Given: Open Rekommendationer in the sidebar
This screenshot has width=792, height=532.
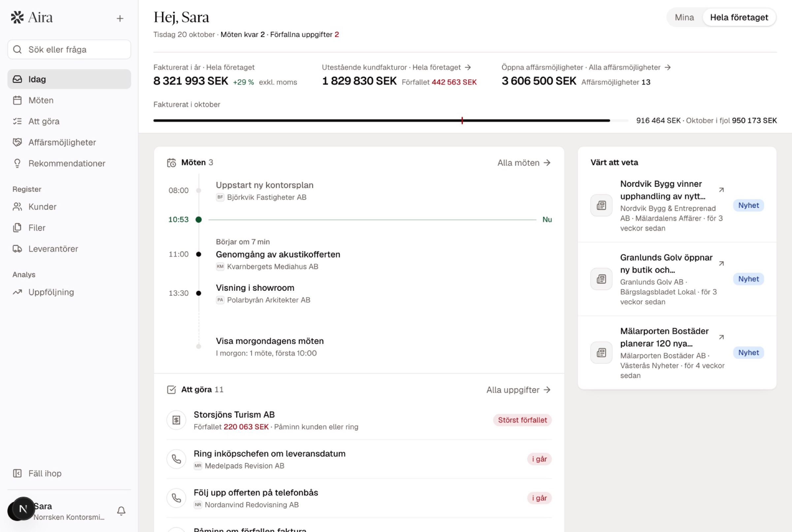Looking at the screenshot, I should (69, 164).
